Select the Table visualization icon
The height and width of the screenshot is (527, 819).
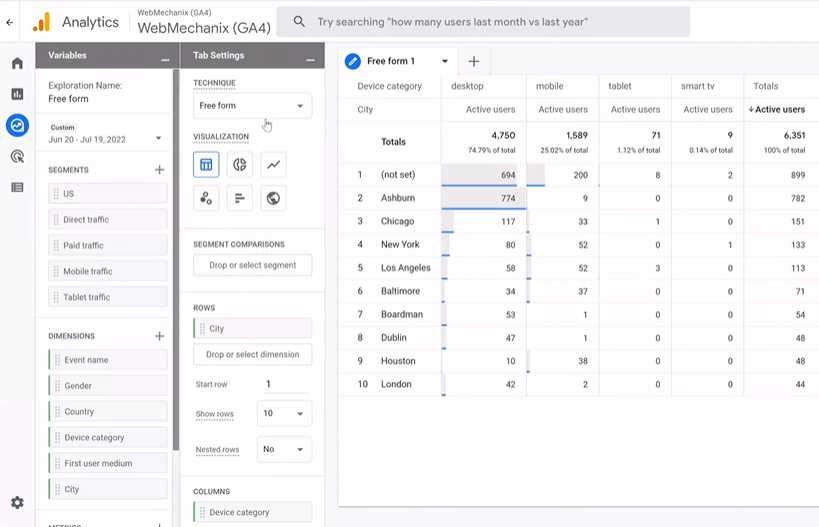pyautogui.click(x=206, y=165)
